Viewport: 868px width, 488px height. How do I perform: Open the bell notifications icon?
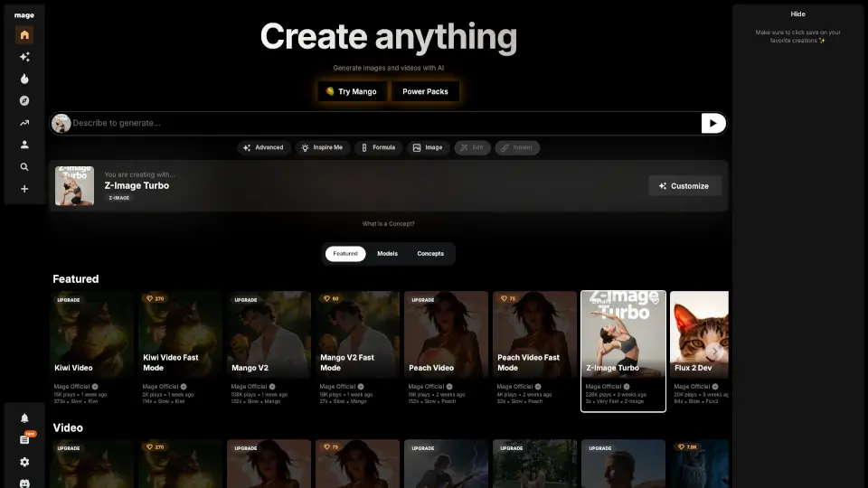24,418
